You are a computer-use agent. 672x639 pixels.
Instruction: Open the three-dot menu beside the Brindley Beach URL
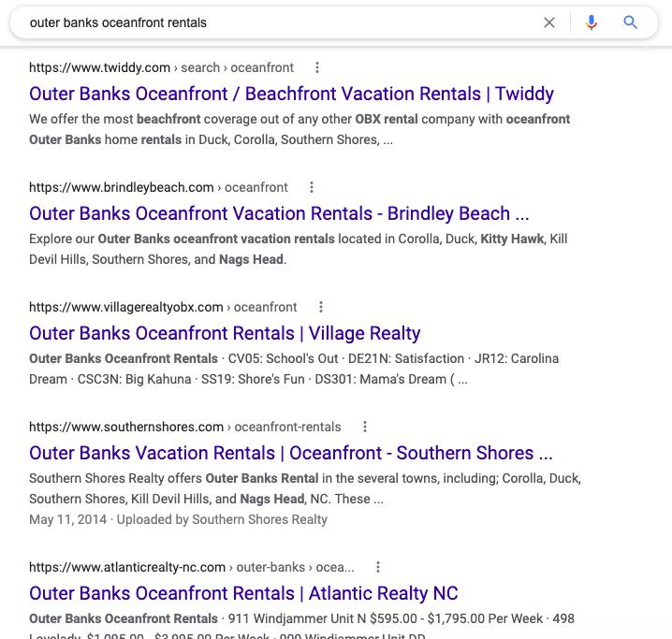[x=312, y=187]
